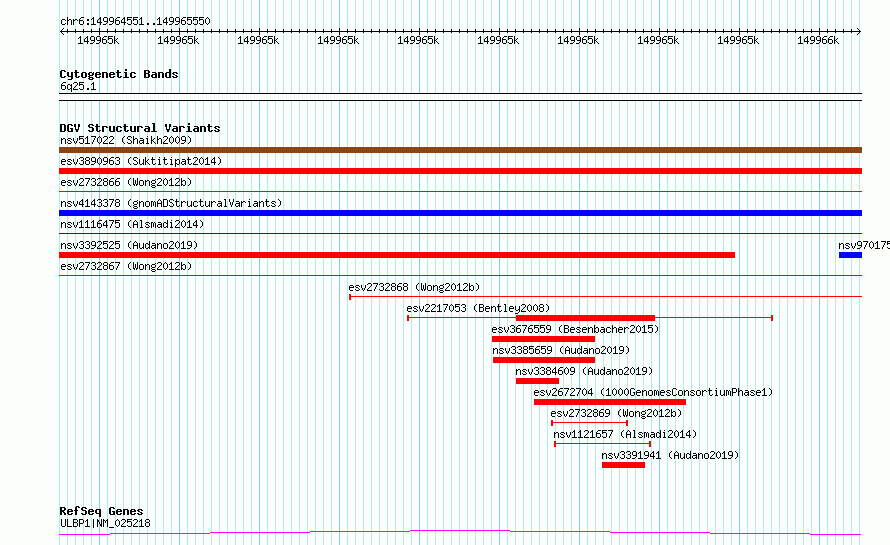Select the blue bar under nsv4143378
Viewport: 890px width, 545px height.
[x=460, y=213]
